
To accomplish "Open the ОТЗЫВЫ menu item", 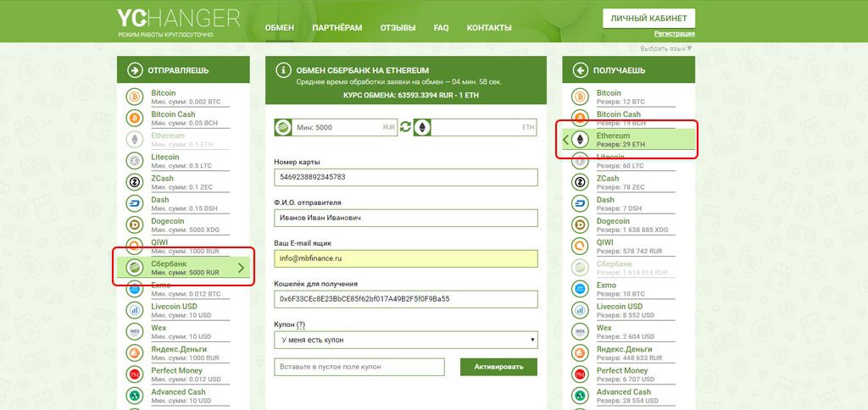I will coord(398,28).
